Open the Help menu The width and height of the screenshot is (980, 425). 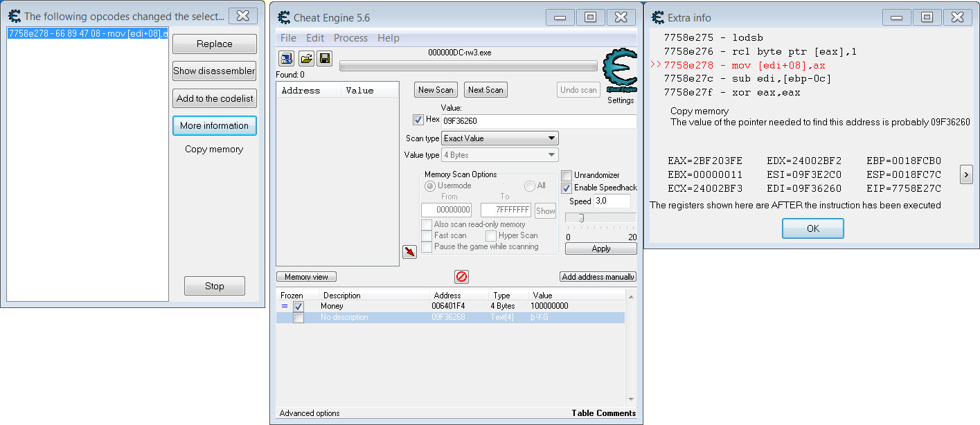point(389,38)
